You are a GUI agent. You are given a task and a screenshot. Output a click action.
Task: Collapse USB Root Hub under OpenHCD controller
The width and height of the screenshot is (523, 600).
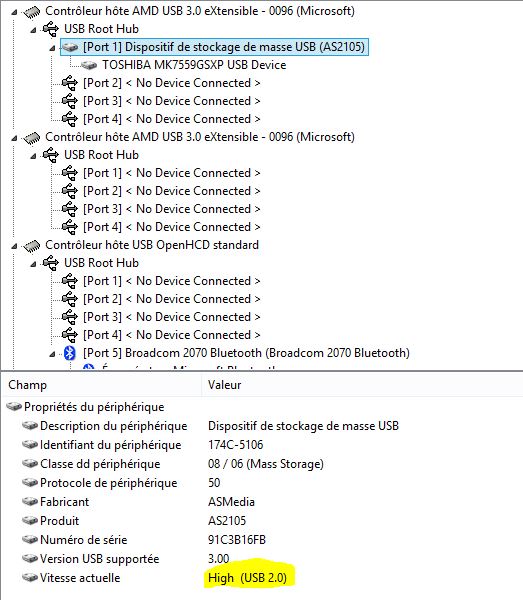(34, 264)
